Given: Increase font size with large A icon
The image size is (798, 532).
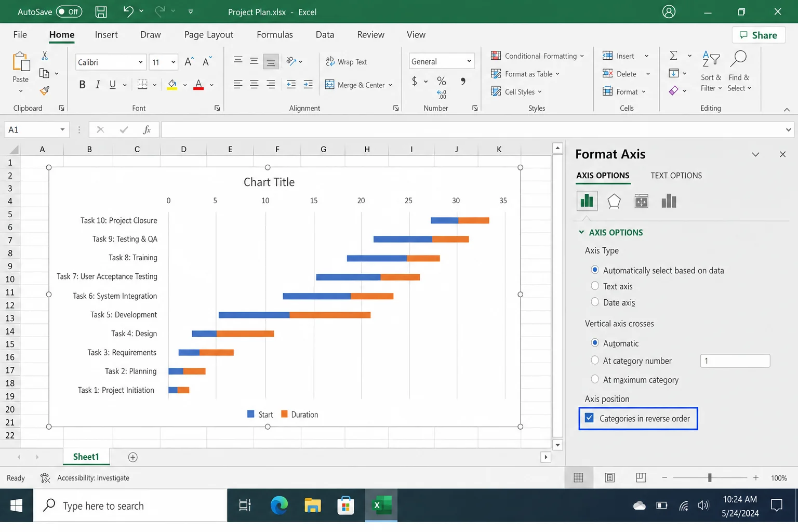Looking at the screenshot, I should pos(189,62).
